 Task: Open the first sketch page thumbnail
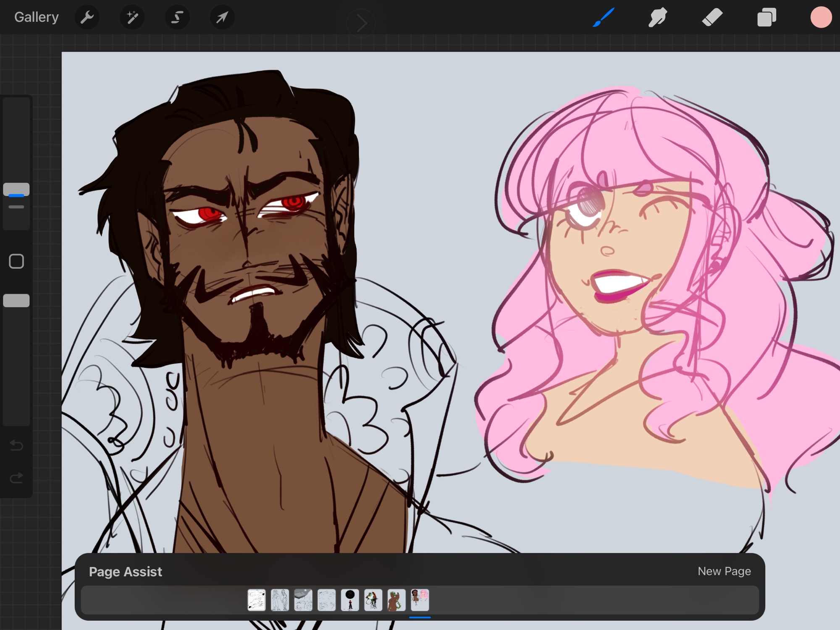pyautogui.click(x=257, y=600)
